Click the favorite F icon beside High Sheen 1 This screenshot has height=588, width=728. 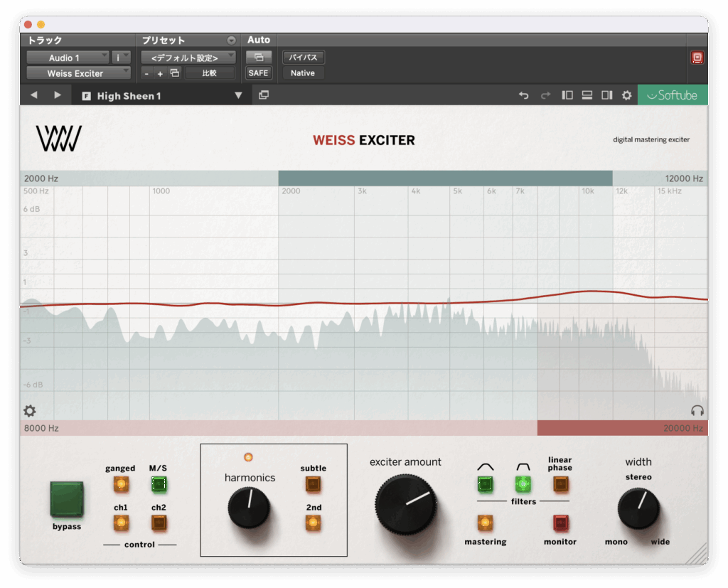pos(86,96)
